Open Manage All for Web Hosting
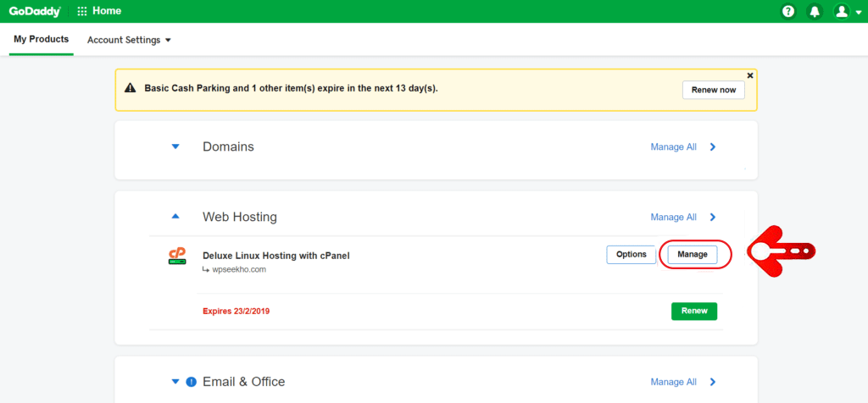 (674, 218)
